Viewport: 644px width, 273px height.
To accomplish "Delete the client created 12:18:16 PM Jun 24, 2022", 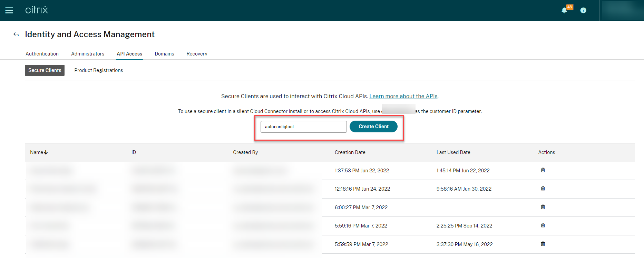I will click(x=543, y=188).
